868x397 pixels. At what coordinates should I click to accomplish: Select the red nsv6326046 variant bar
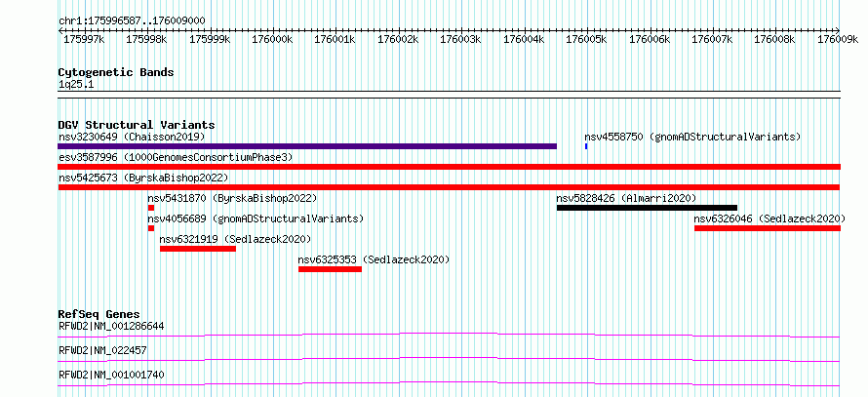(768, 228)
